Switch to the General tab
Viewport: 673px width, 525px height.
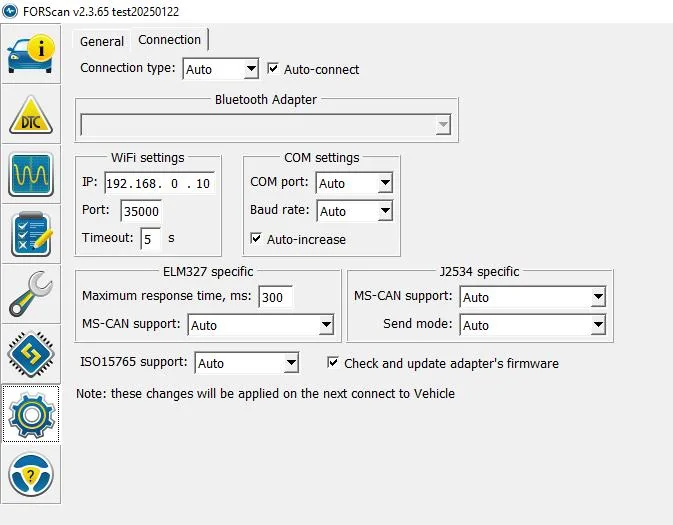(102, 41)
